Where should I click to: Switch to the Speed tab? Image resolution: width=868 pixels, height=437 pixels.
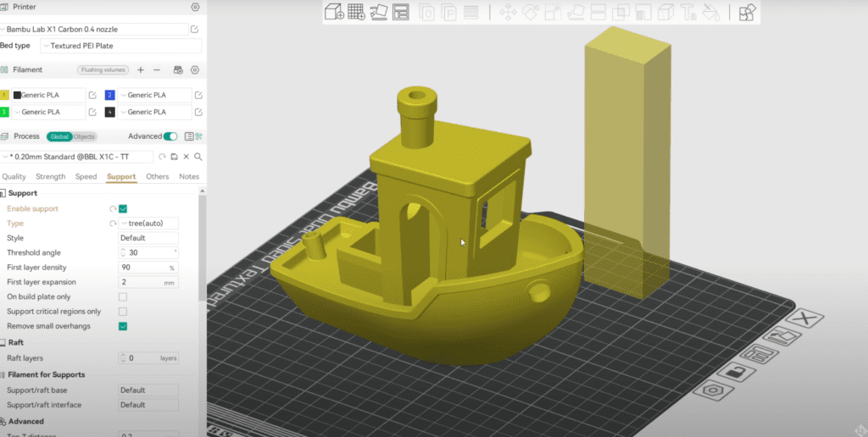pos(86,176)
